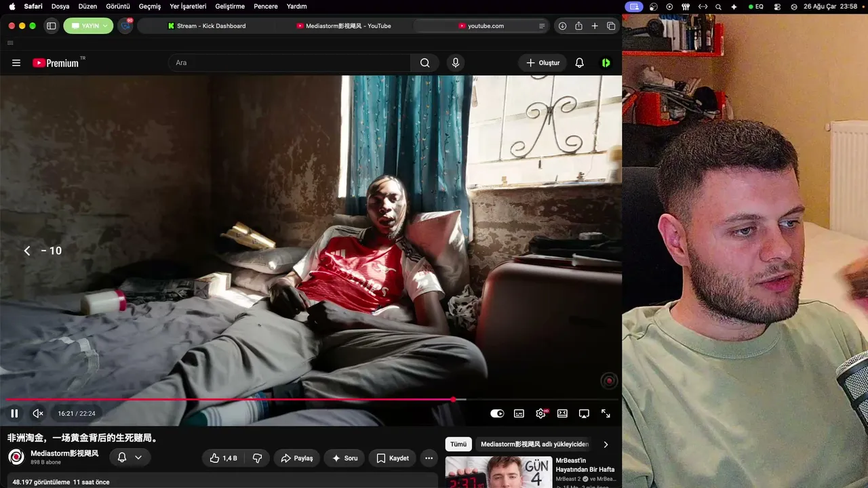Start voice search with the microphone
Viewport: 868px width, 488px height.
456,63
